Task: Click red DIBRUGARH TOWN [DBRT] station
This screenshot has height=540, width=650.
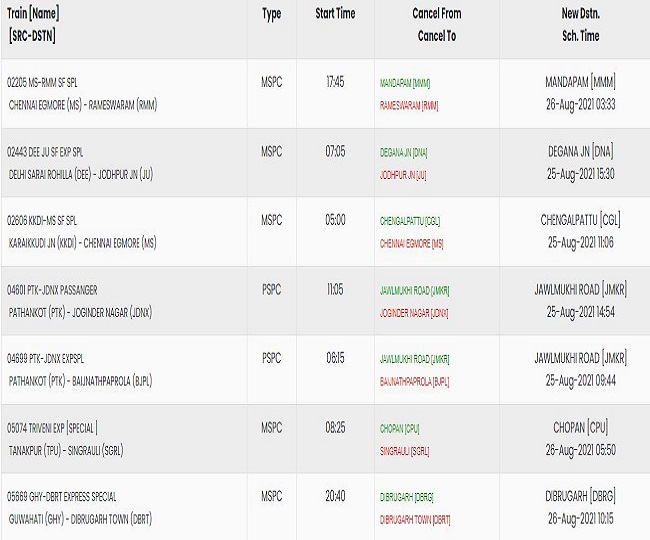Action: coord(415,519)
